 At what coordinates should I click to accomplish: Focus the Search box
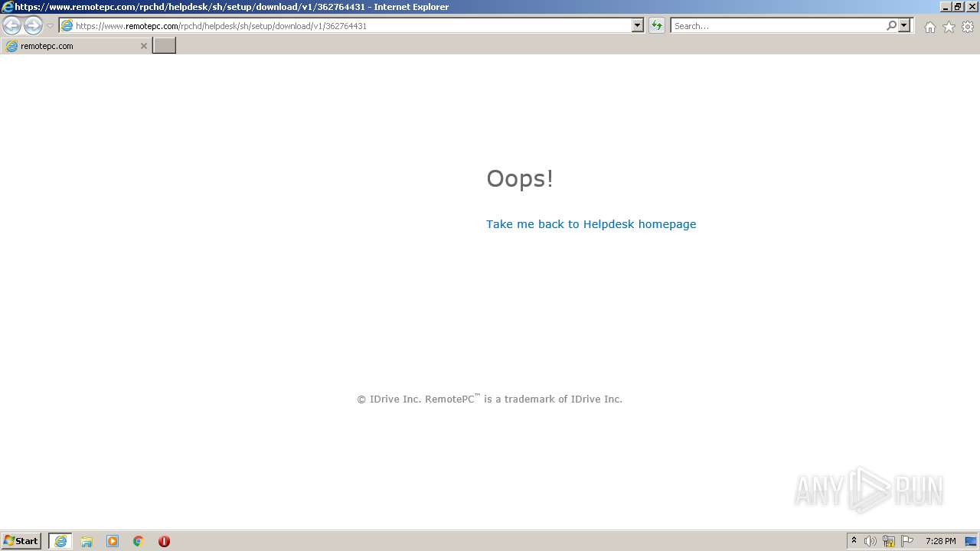tap(778, 26)
